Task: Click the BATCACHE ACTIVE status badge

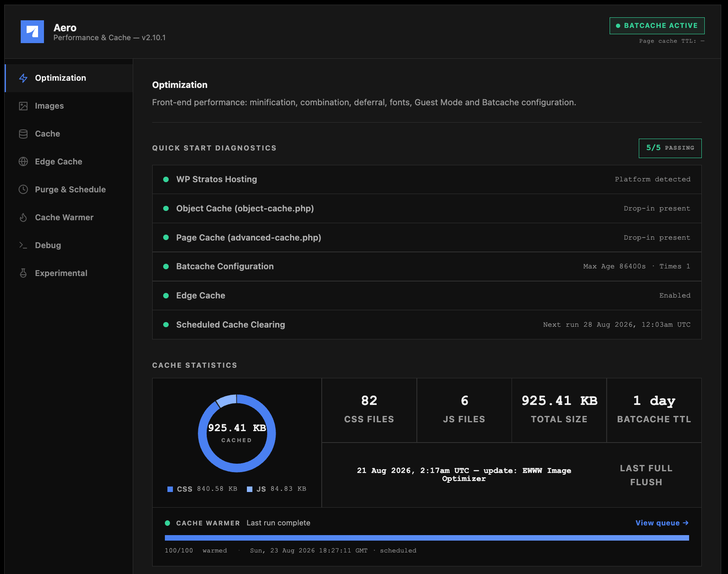Action: tap(657, 26)
